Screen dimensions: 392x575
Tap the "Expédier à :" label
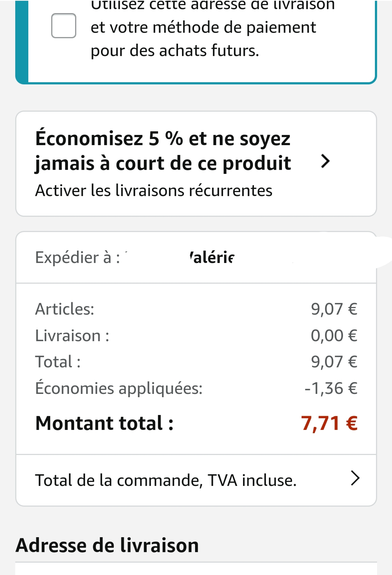77,257
